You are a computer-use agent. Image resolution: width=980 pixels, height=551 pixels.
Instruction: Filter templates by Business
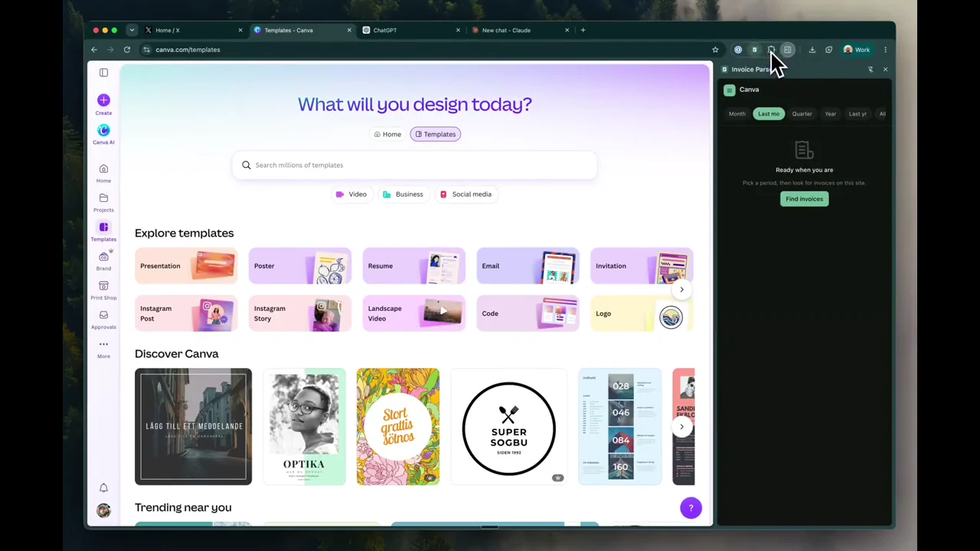click(403, 194)
